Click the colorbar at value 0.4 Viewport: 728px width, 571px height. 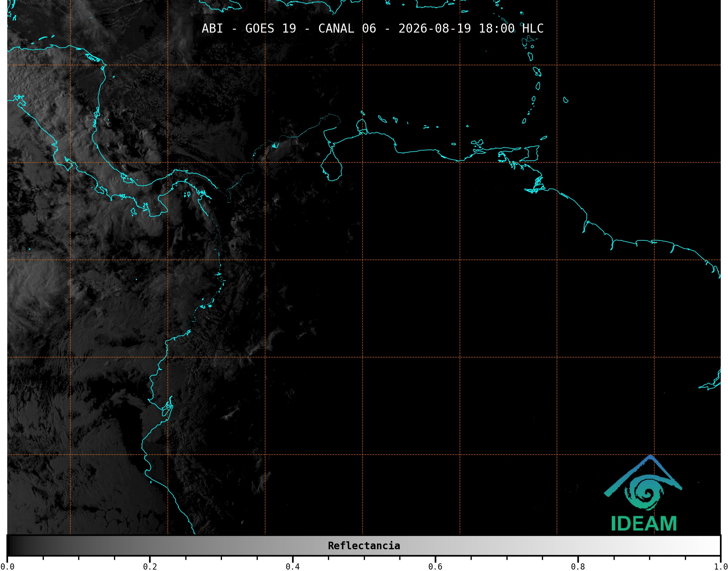293,546
